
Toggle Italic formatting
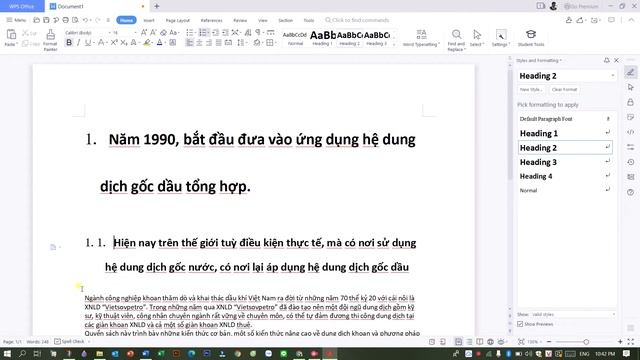78,42
